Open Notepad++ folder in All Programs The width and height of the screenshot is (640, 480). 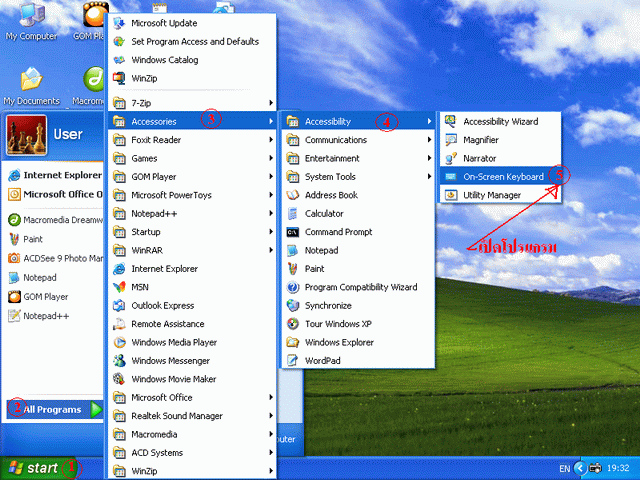click(192, 213)
